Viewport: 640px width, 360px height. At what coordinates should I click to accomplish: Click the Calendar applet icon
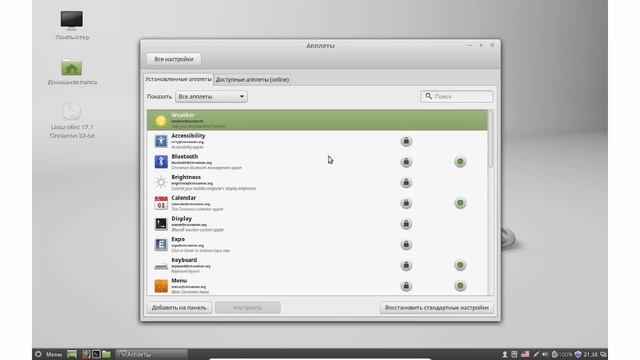(161, 203)
